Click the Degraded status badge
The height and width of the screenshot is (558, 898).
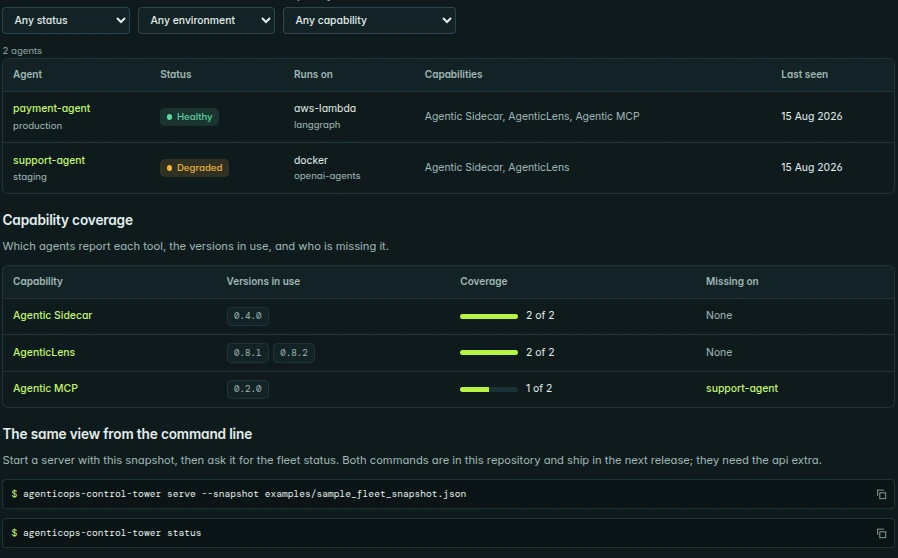coord(194,168)
